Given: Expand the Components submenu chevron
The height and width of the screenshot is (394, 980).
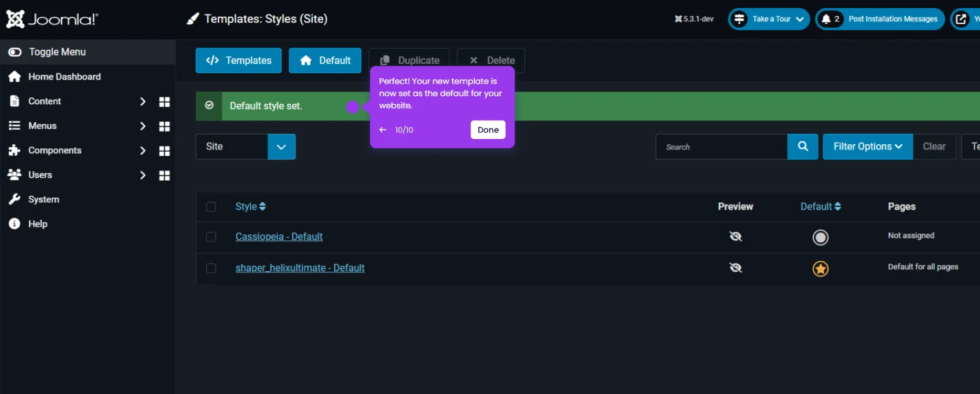Looking at the screenshot, I should coord(142,151).
